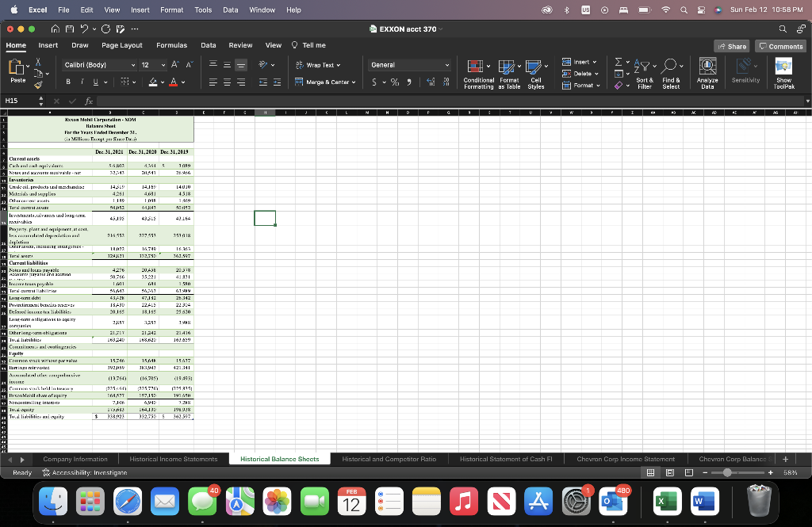Click in the formula bar

(x=450, y=101)
